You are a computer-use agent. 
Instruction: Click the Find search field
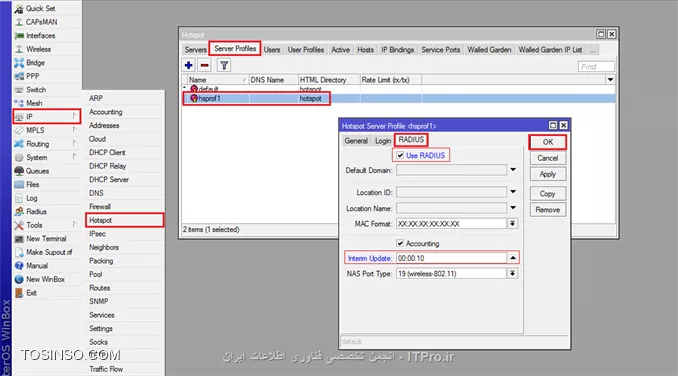click(x=596, y=67)
